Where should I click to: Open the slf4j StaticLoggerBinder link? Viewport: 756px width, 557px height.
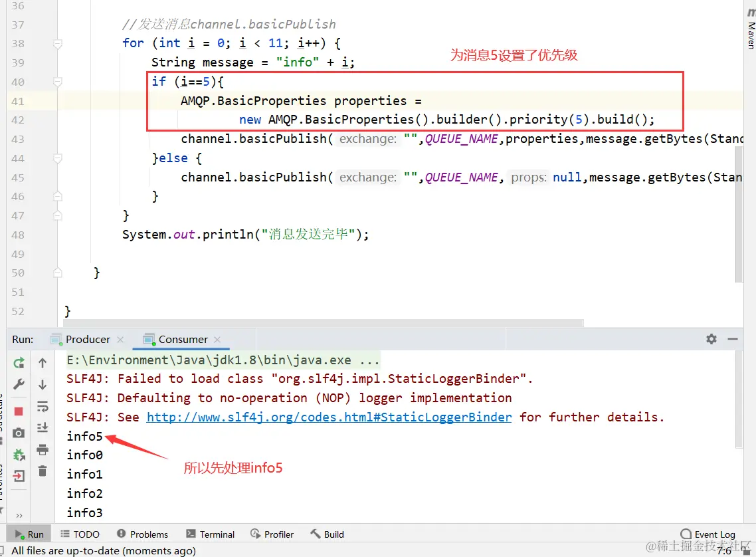point(329,417)
